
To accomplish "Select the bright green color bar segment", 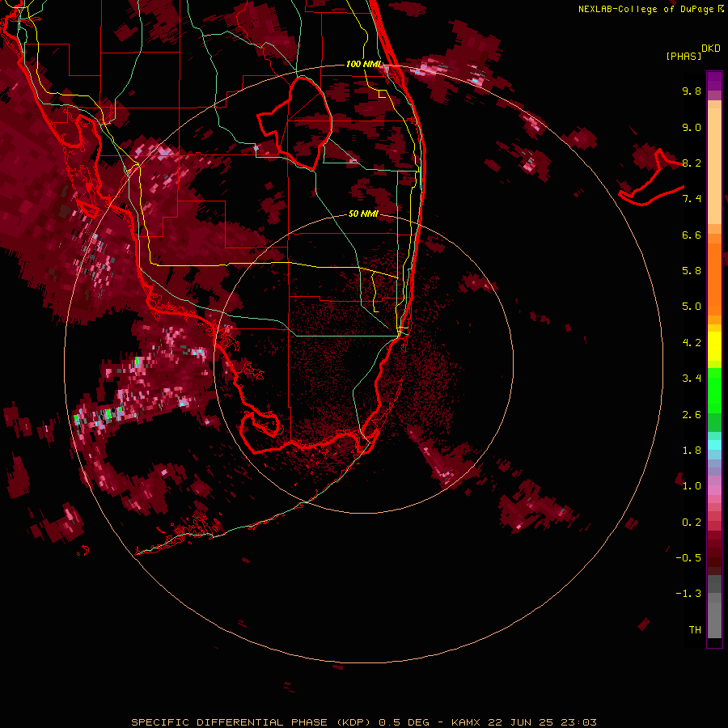I will 714,391.
